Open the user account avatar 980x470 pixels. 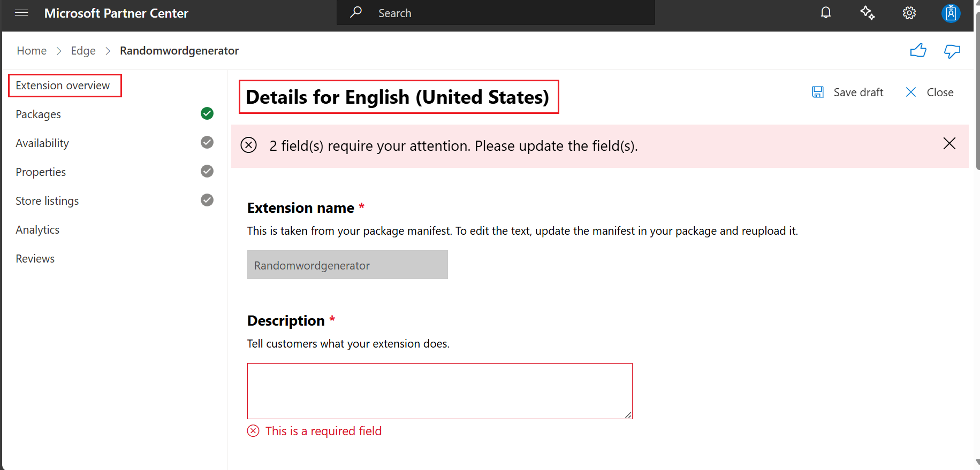pos(951,13)
